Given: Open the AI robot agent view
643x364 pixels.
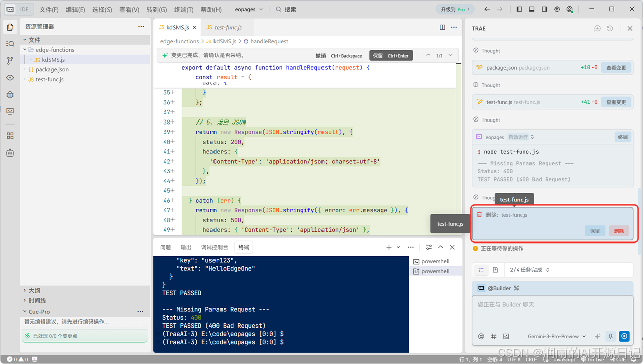Looking at the screenshot, I should click(x=10, y=153).
